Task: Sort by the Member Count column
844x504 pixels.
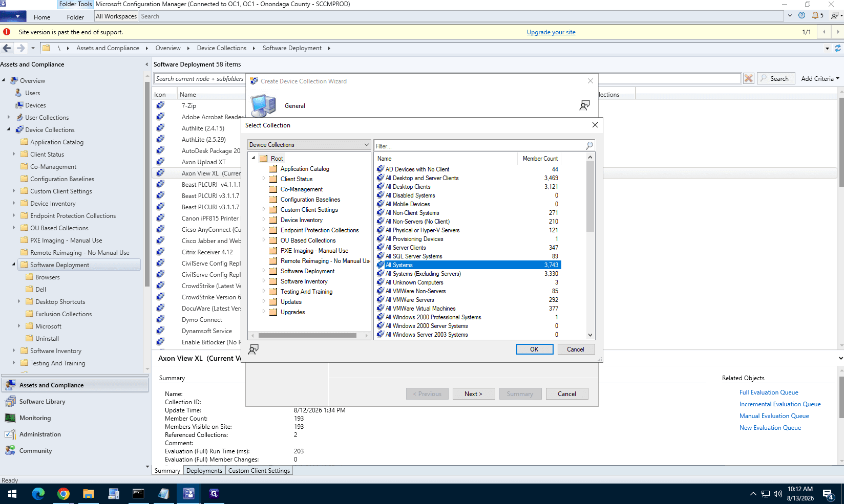Action: click(540, 159)
